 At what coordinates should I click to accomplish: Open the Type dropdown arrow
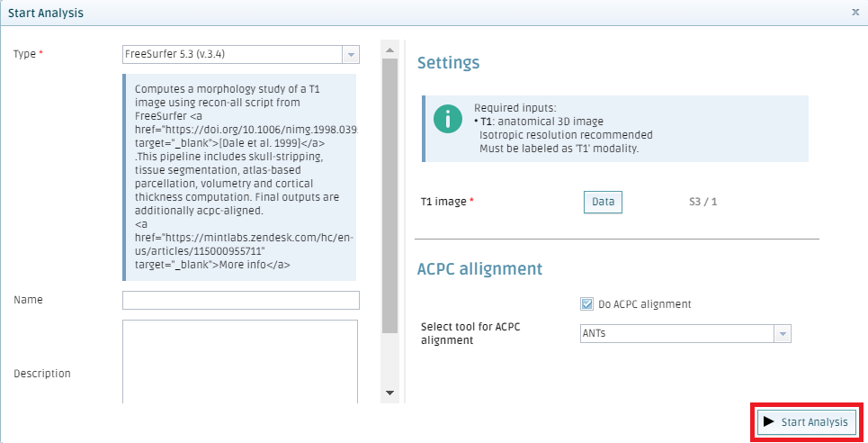tap(351, 54)
